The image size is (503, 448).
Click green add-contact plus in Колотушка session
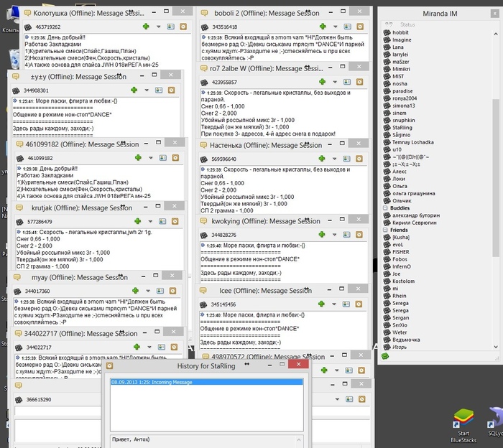tap(146, 26)
